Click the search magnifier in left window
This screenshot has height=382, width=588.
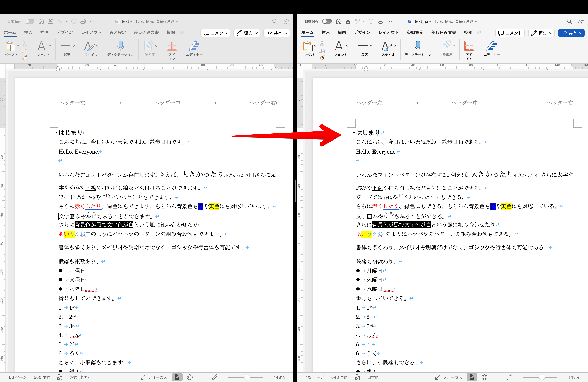pos(274,21)
